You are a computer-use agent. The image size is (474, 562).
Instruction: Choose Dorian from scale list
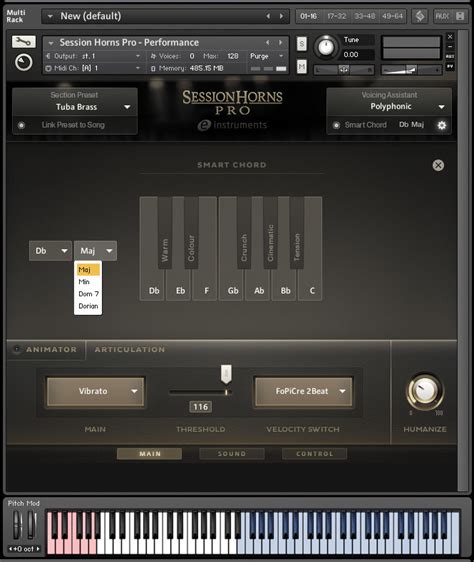(x=88, y=306)
